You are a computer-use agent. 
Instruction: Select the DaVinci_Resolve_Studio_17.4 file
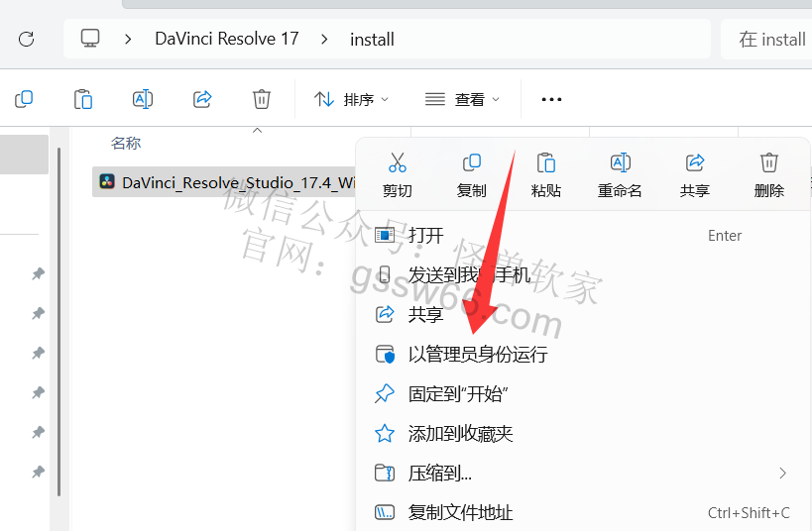[x=225, y=182]
